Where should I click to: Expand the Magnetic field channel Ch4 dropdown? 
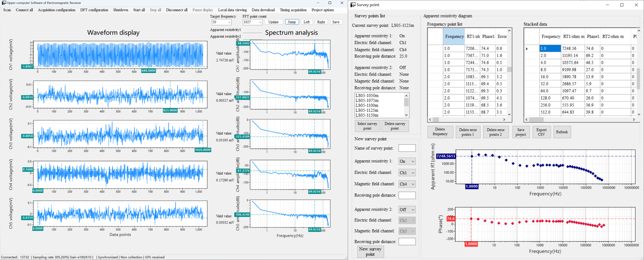[x=413, y=184]
